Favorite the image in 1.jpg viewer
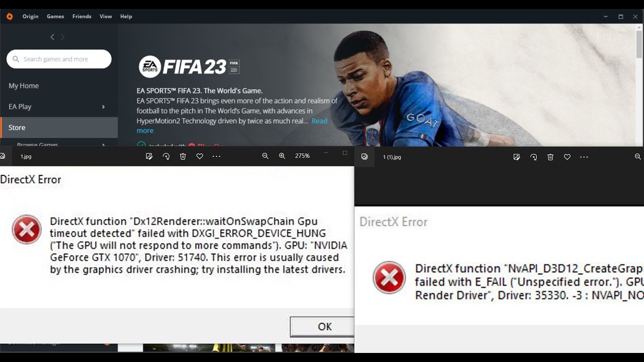Screen dimensions: 644x362 coord(200,156)
